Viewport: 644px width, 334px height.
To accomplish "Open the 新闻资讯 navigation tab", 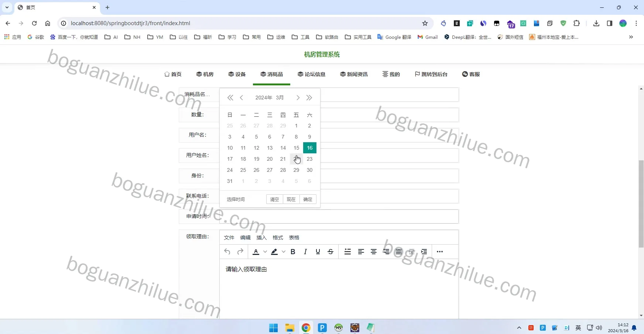I will coord(354,74).
